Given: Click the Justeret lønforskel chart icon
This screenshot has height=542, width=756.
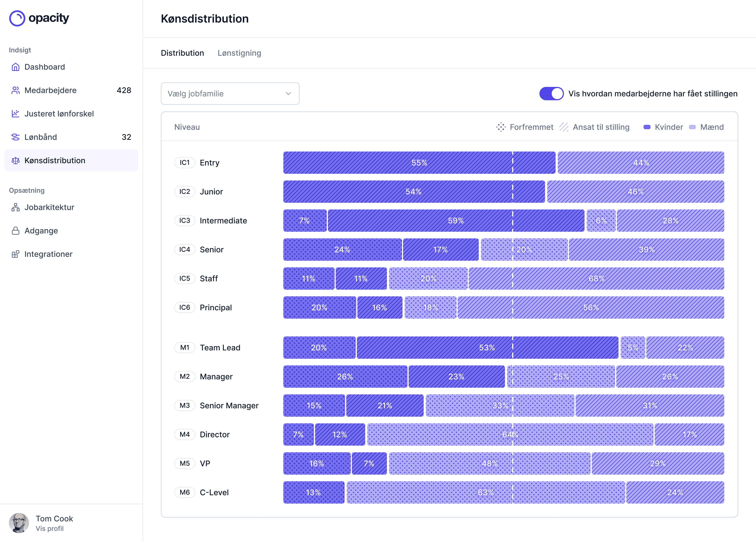Looking at the screenshot, I should pyautogui.click(x=15, y=113).
